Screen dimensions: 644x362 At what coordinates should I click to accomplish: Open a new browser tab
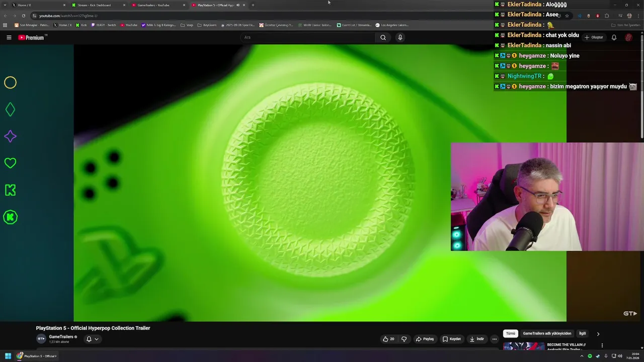[253, 5]
